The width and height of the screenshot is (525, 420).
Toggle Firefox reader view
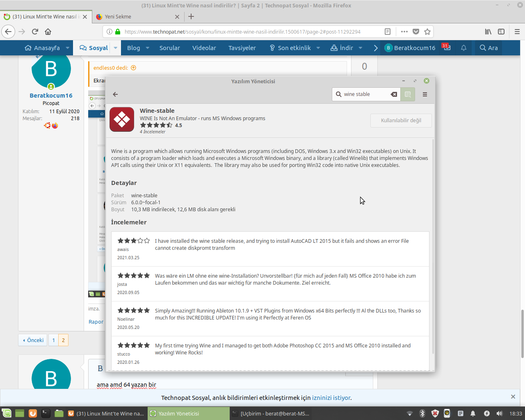click(388, 32)
